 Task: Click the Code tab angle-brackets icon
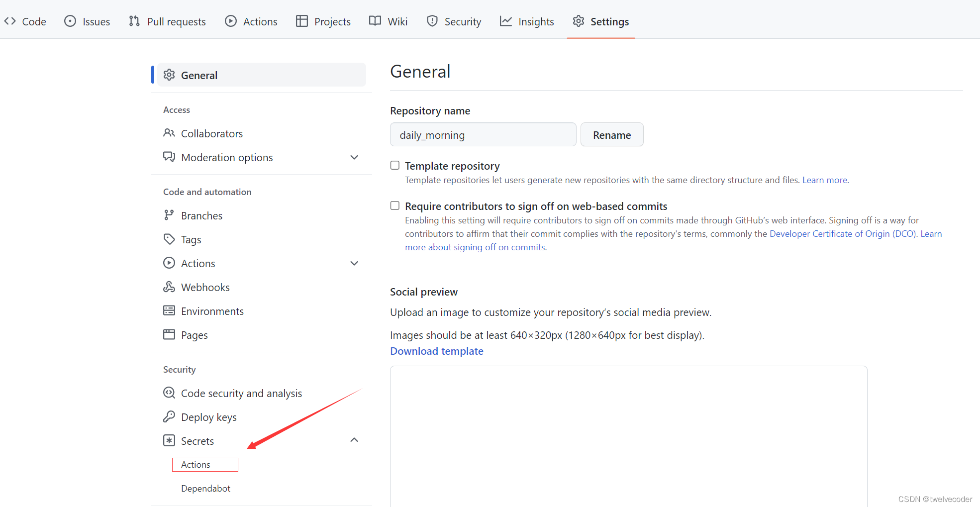pos(10,21)
